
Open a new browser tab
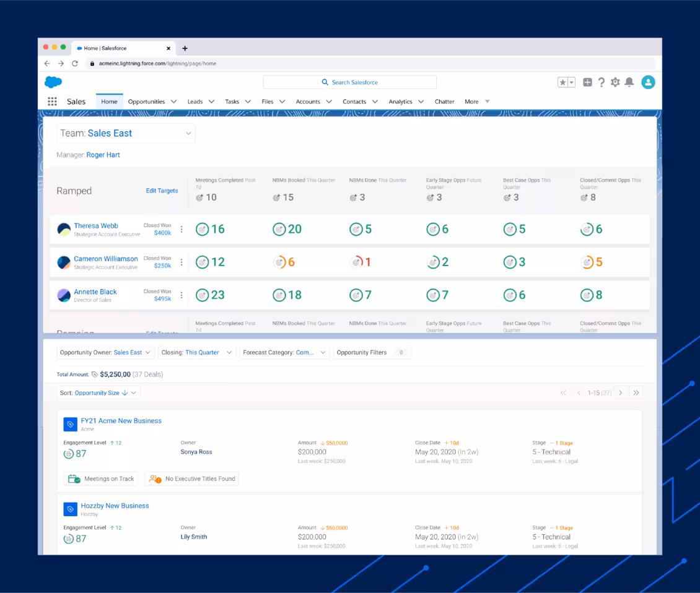click(185, 48)
